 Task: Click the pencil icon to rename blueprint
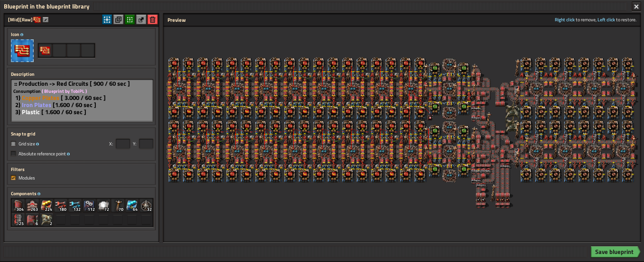46,20
